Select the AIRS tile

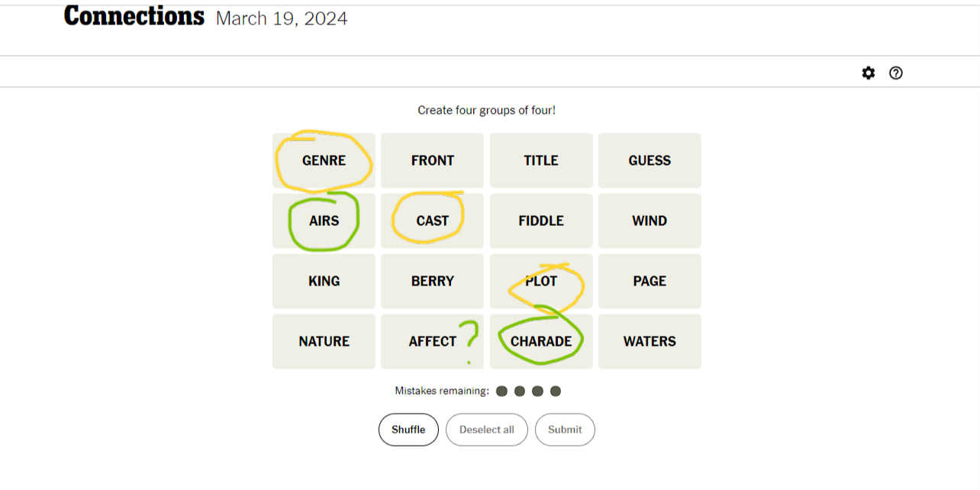pyautogui.click(x=324, y=221)
